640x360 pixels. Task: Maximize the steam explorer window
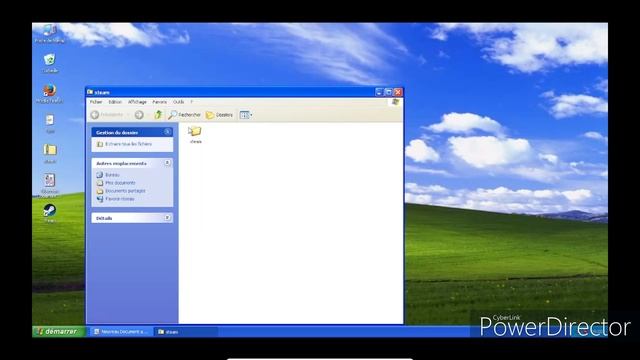(x=389, y=92)
